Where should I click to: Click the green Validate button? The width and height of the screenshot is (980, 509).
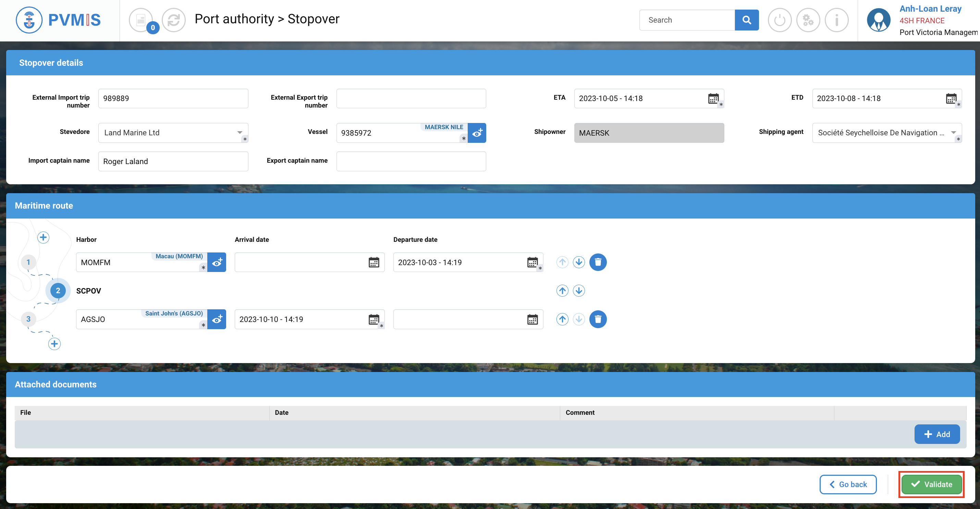click(931, 484)
